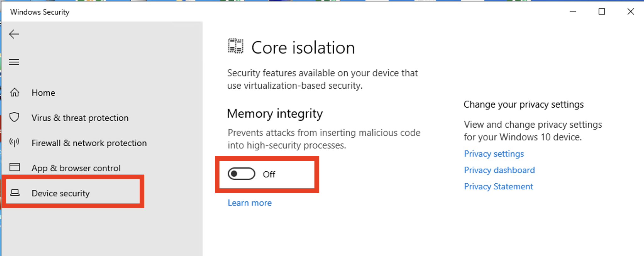Click the Virus protection shield icon
Image resolution: width=644 pixels, height=256 pixels.
click(14, 117)
